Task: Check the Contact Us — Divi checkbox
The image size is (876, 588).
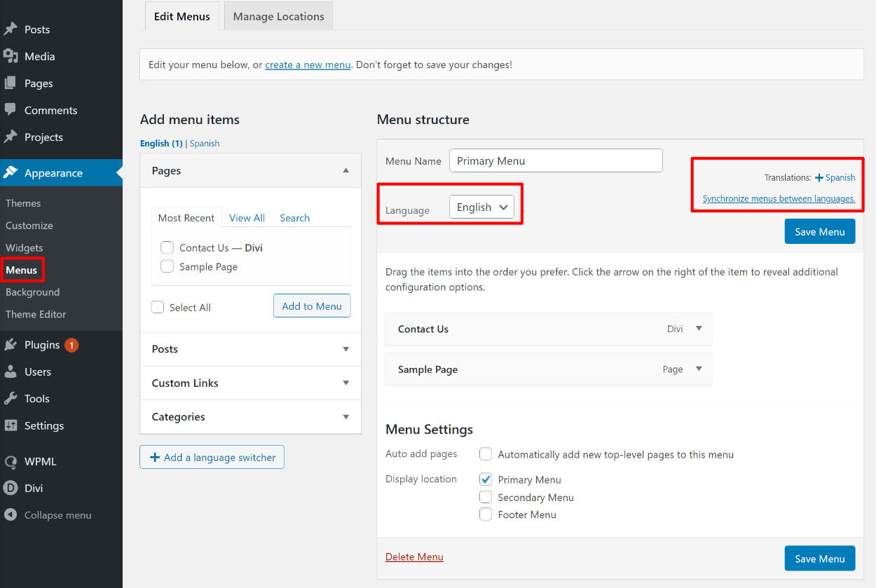Action: [x=167, y=247]
